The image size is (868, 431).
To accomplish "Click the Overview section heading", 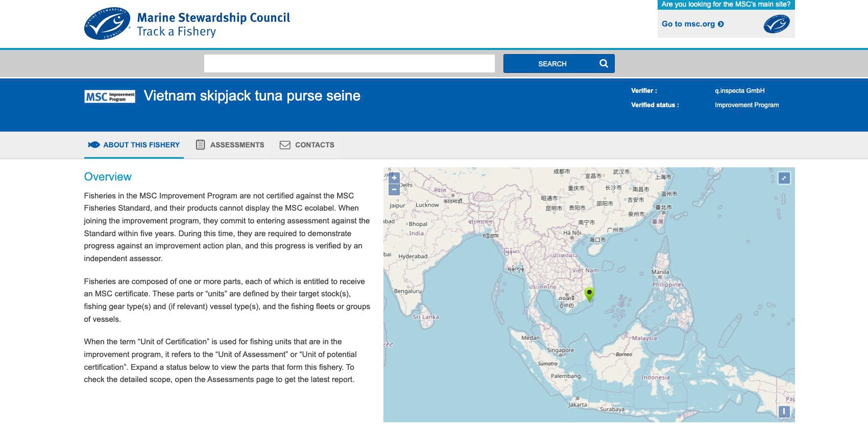I will tap(108, 177).
